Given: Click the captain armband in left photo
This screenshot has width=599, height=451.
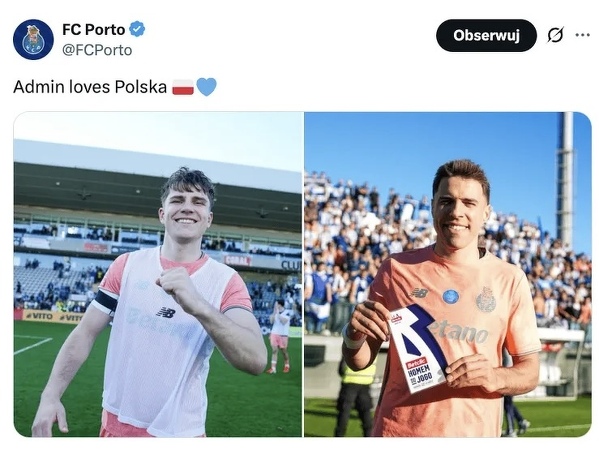Looking at the screenshot, I should pyautogui.click(x=106, y=301).
